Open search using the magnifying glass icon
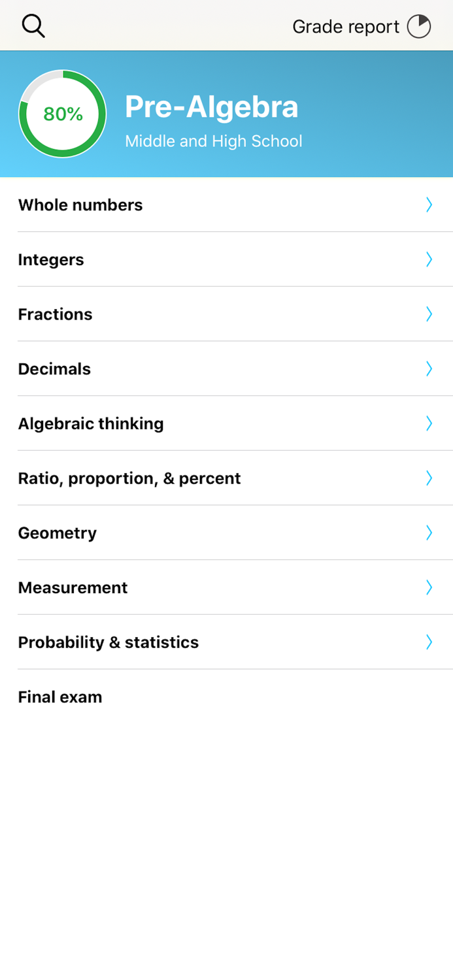The height and width of the screenshot is (980, 453). pos(33,26)
